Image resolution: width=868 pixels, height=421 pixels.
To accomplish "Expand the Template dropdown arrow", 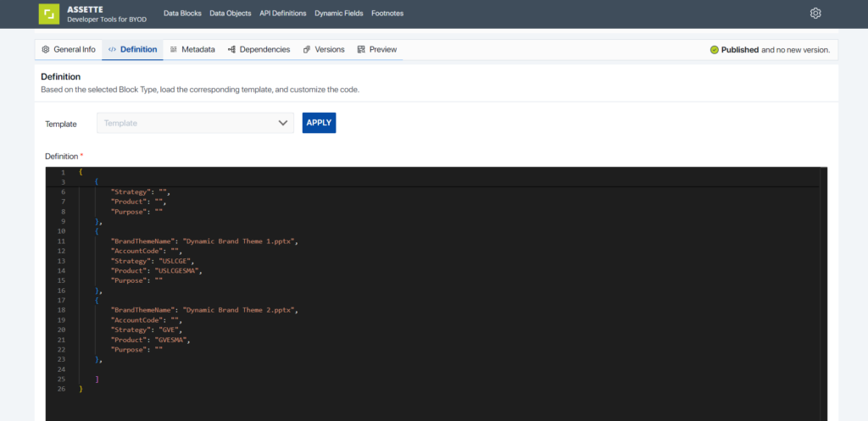I will pyautogui.click(x=283, y=123).
